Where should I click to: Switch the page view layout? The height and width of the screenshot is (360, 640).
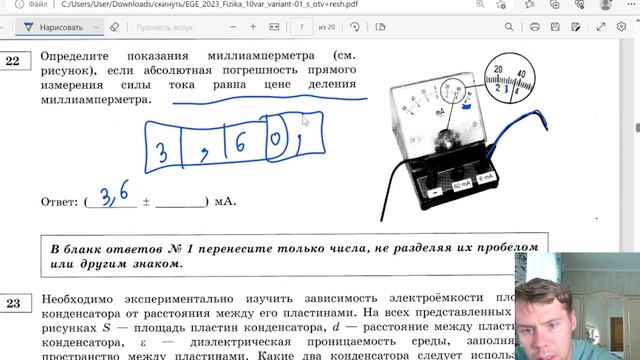pyautogui.click(x=380, y=27)
